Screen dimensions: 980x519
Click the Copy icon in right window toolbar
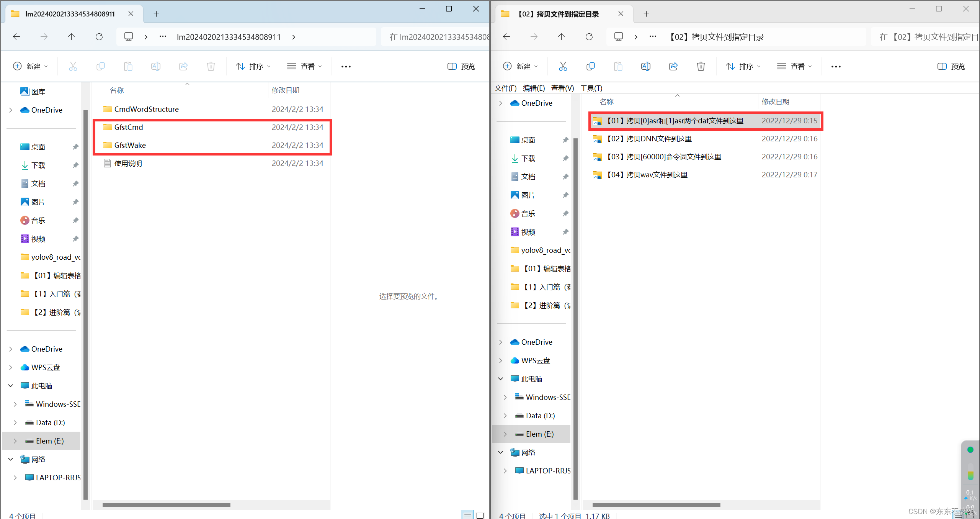pos(590,66)
